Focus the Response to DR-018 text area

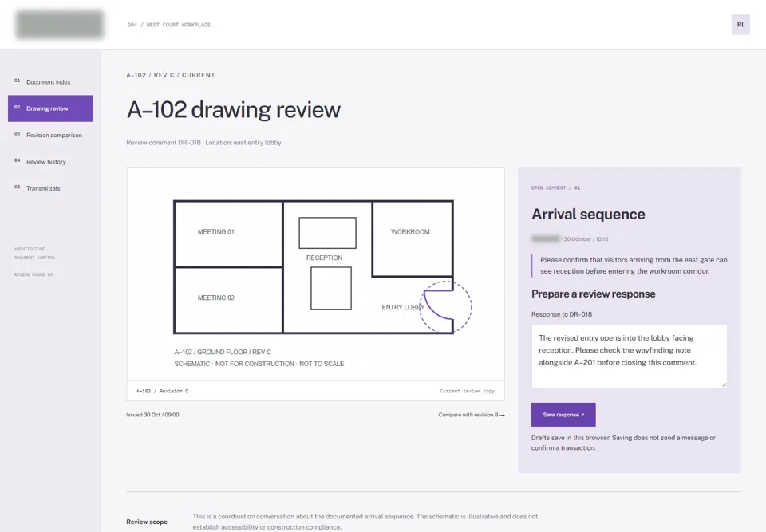pyautogui.click(x=630, y=357)
